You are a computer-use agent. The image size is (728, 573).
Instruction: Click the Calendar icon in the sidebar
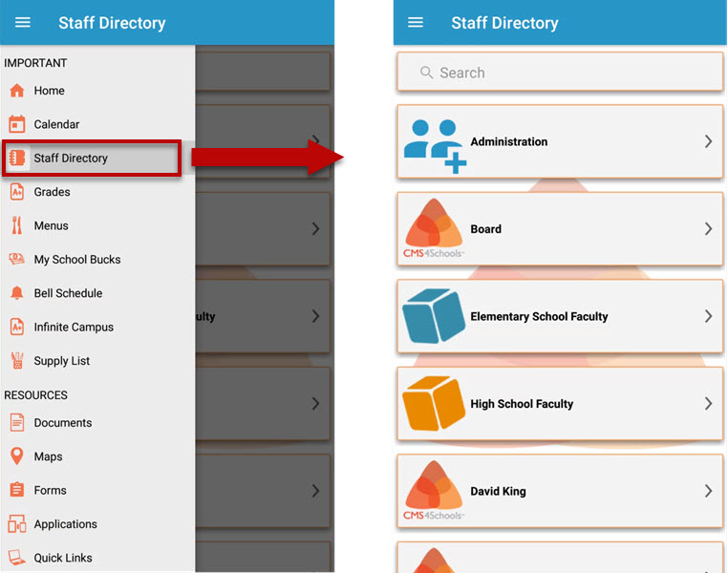17,124
